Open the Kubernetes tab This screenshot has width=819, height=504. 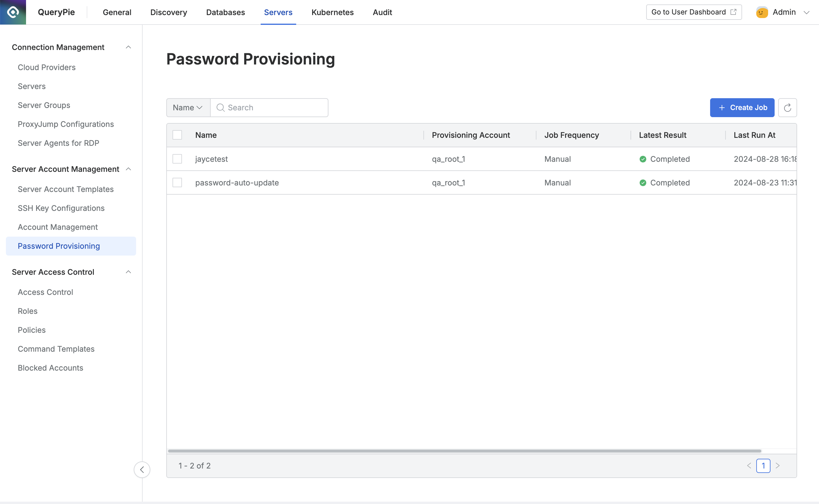(x=332, y=12)
